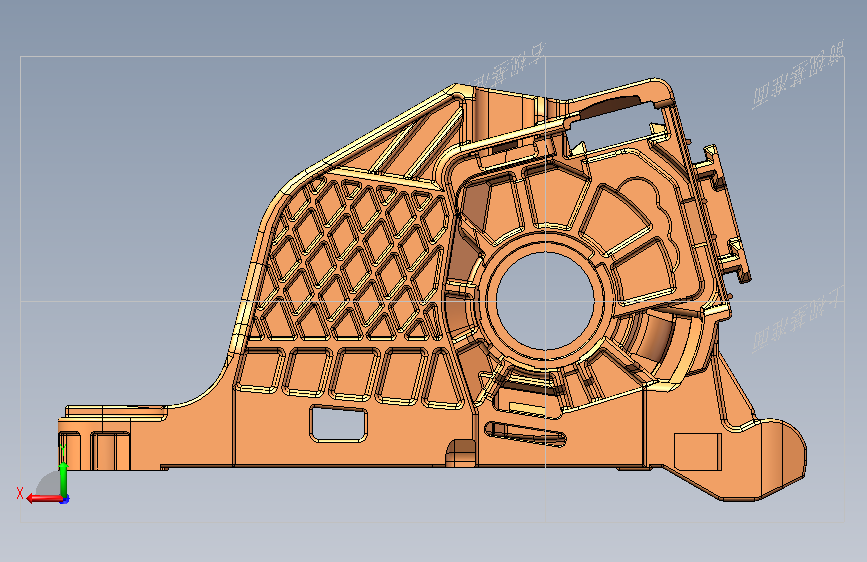The image size is (867, 562).
Task: Click the green Y axis arrow
Action: [63, 480]
